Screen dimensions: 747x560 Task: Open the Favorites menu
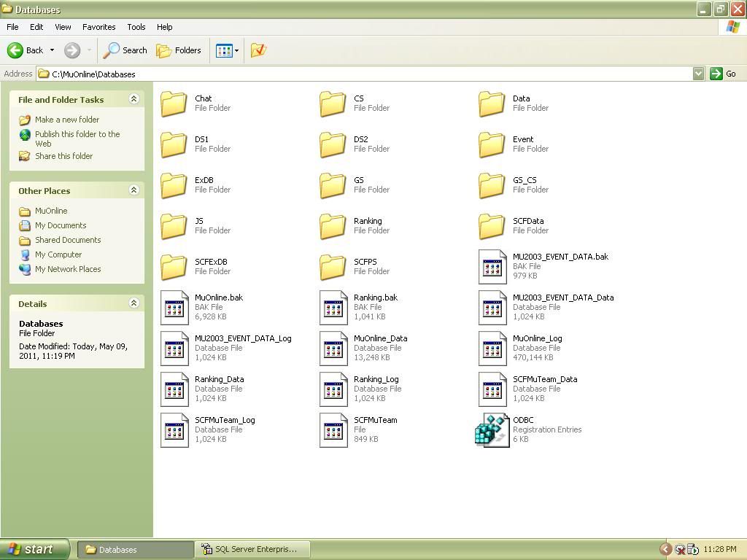(x=98, y=27)
